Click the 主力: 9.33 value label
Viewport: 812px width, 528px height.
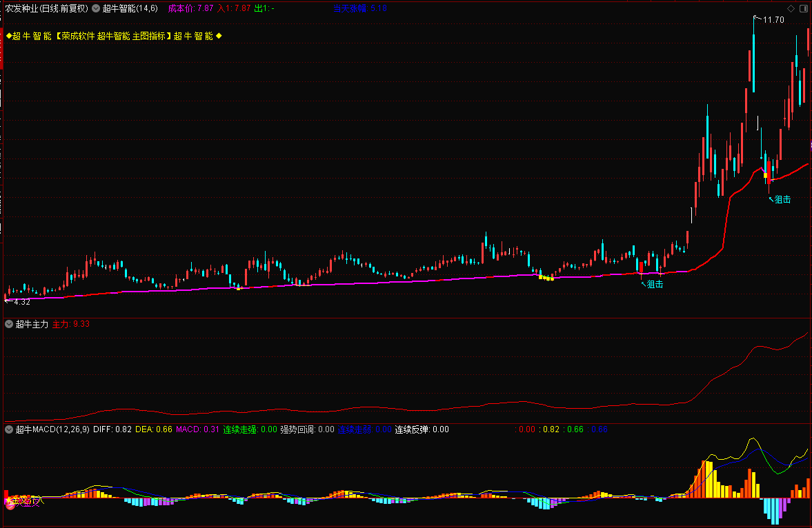click(71, 324)
